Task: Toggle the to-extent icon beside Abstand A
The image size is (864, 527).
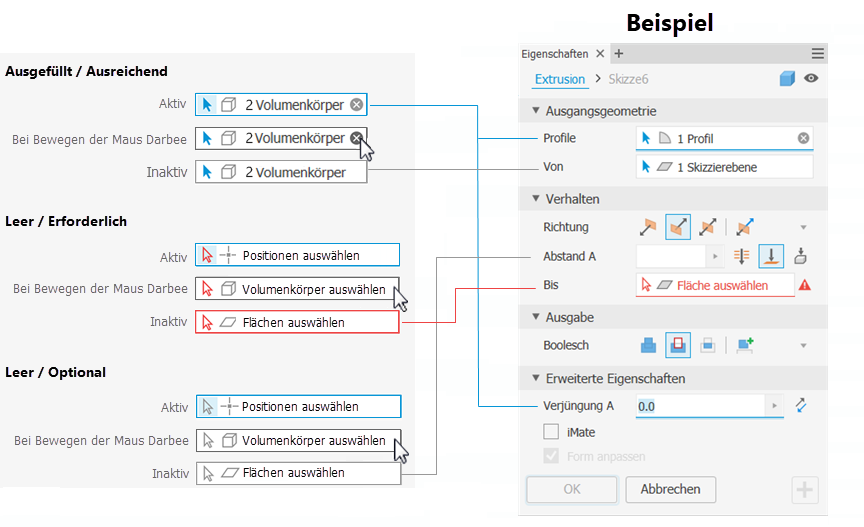Action: [771, 256]
